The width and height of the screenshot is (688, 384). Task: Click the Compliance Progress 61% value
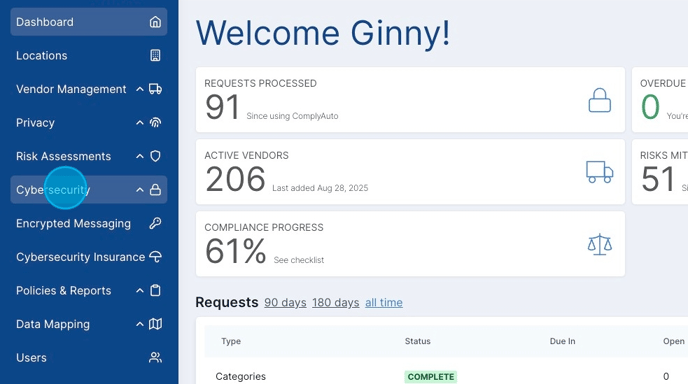pos(235,251)
